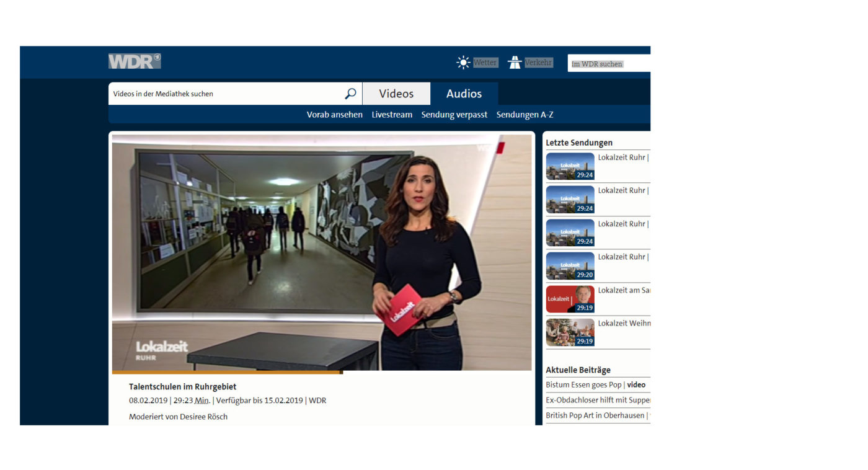Open the Lokalzeit Ruhr thumbnail with 29:20 duration
The width and height of the screenshot is (868, 470).
(x=570, y=266)
